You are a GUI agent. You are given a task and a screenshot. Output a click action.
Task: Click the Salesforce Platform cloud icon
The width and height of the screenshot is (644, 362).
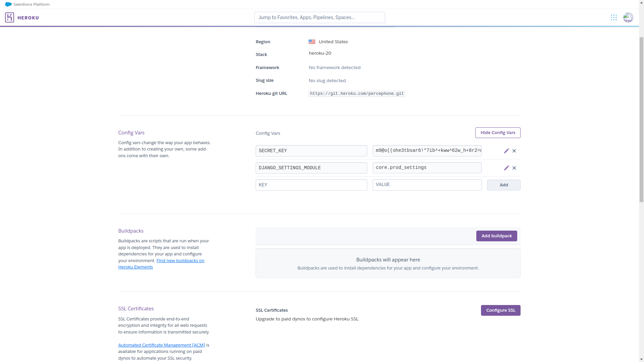click(x=8, y=4)
